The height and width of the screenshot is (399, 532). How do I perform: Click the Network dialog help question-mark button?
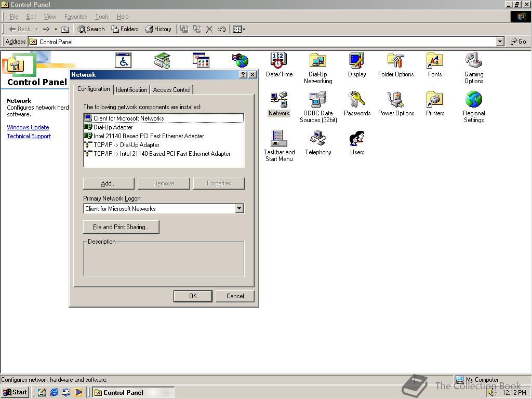click(x=243, y=75)
